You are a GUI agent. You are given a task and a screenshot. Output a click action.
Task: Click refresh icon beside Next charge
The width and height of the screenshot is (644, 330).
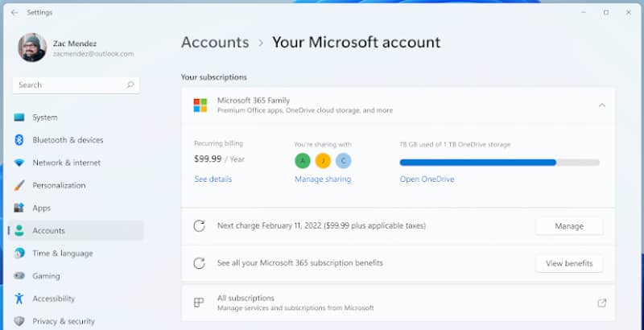tap(199, 225)
